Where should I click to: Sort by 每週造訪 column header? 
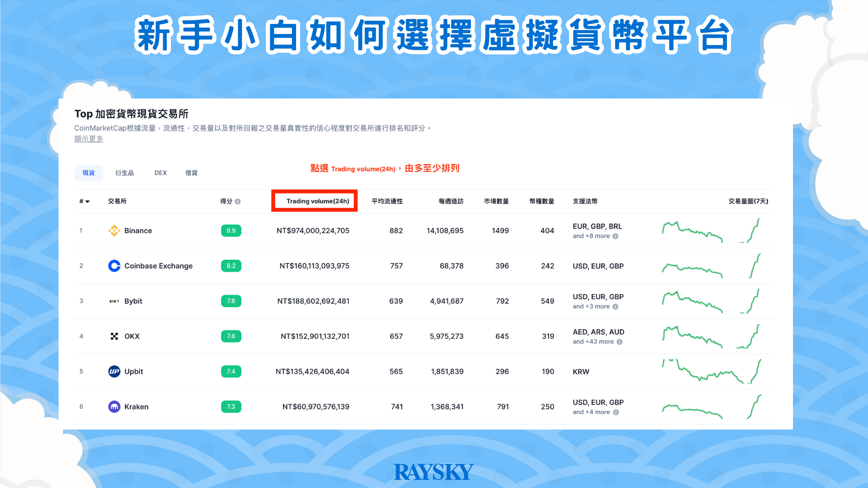[x=451, y=201]
